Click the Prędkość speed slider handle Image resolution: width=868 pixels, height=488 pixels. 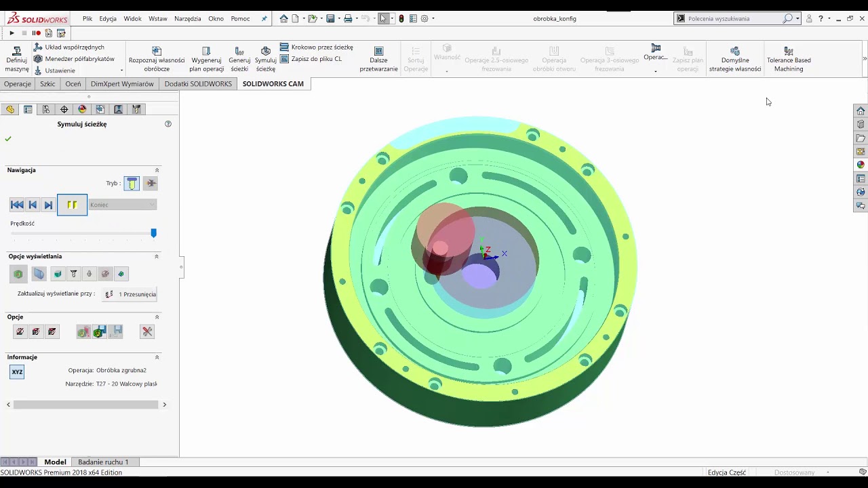tap(153, 233)
